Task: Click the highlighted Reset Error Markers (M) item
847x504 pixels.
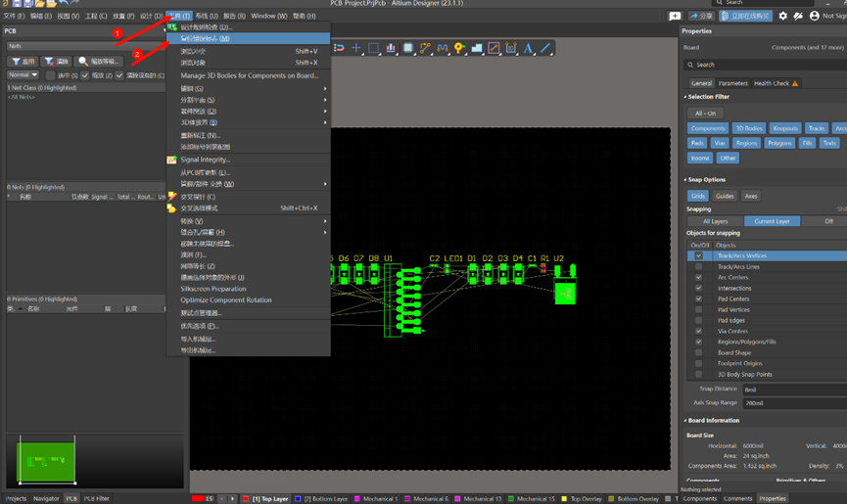Action: (x=248, y=38)
